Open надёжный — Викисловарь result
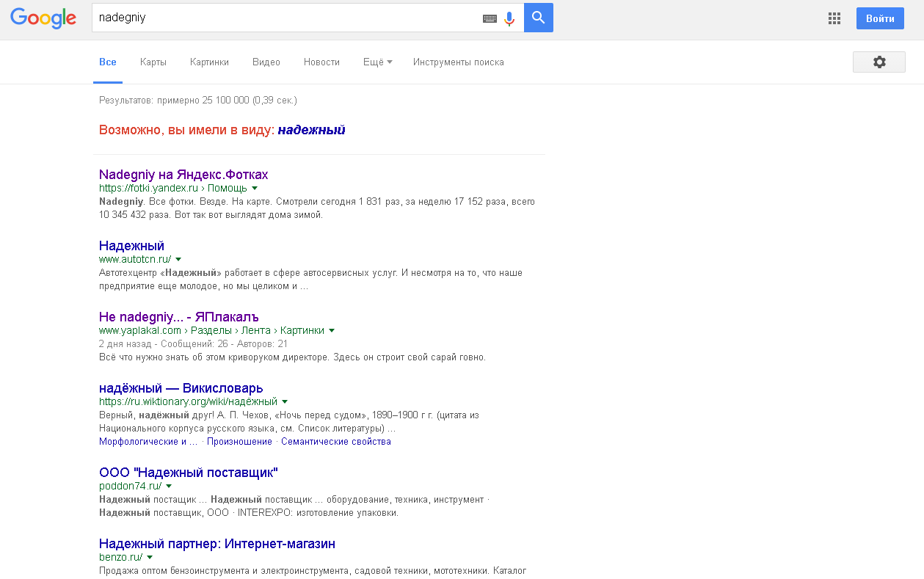 (181, 387)
